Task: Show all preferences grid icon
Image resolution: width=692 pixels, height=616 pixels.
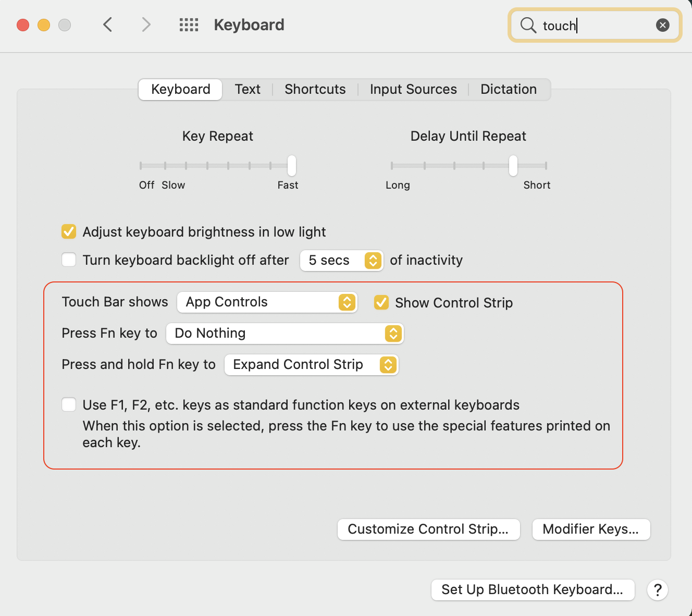Action: [189, 24]
